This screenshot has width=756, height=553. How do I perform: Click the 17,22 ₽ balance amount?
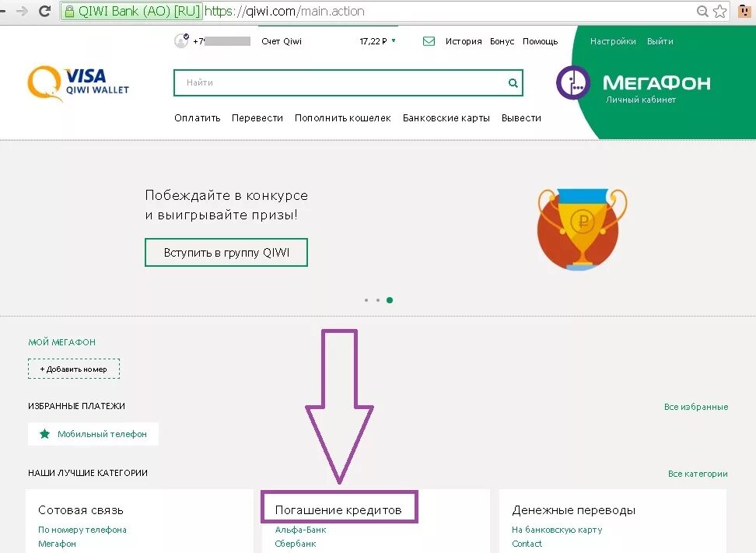click(x=373, y=41)
